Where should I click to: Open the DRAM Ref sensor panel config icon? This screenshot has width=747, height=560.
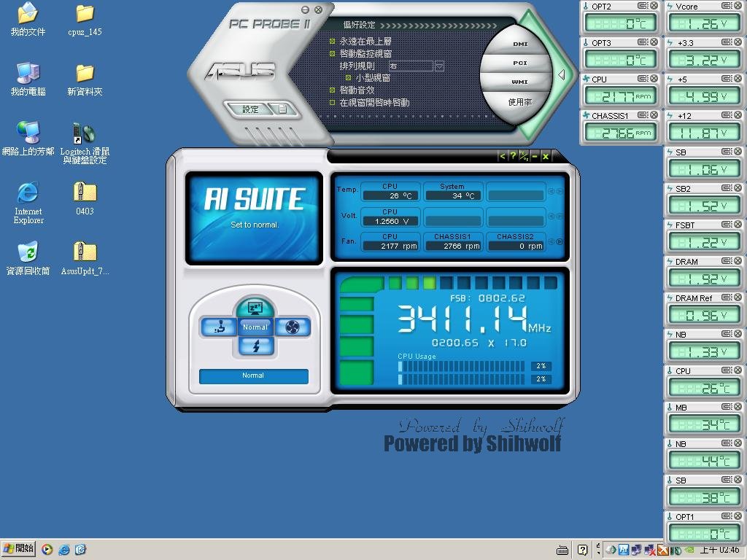click(727, 297)
